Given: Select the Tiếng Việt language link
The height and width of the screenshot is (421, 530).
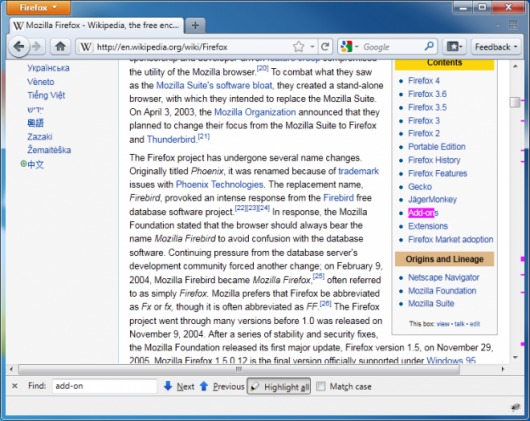Looking at the screenshot, I should pos(46,95).
